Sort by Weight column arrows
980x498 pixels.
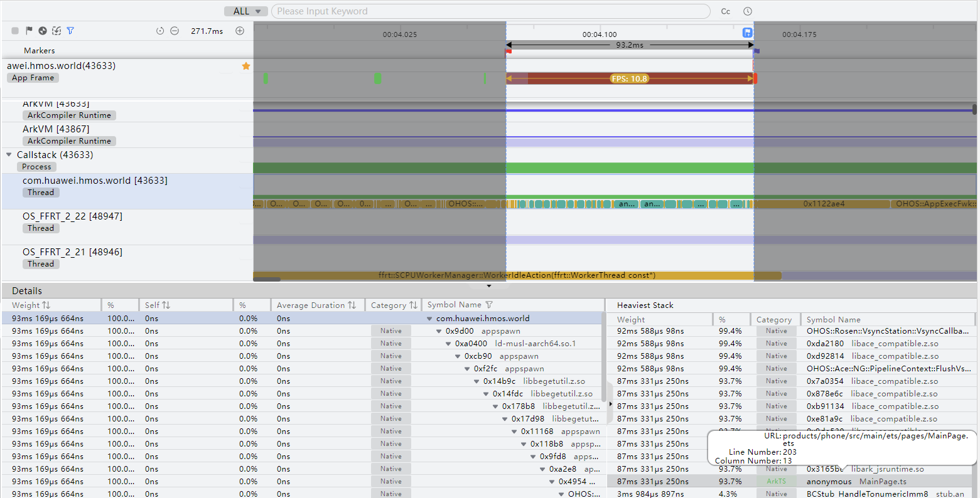46,305
